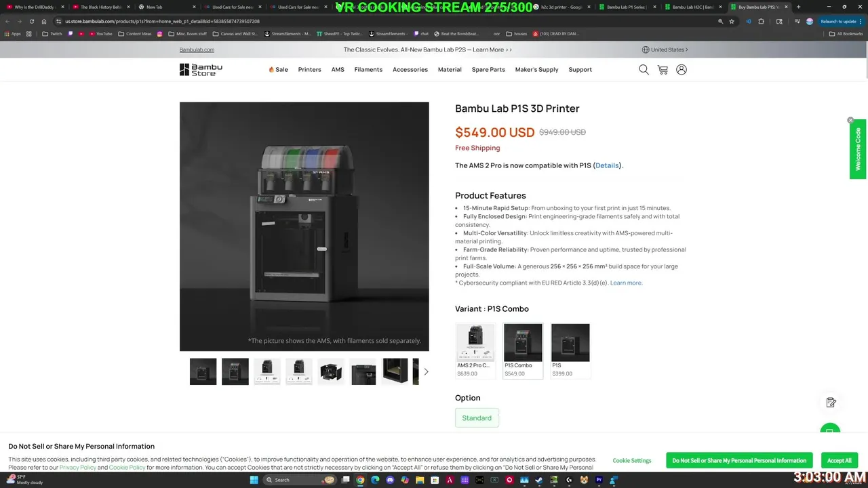868x488 pixels.
Task: Close the Welcome Code side tab
Action: coord(850,120)
